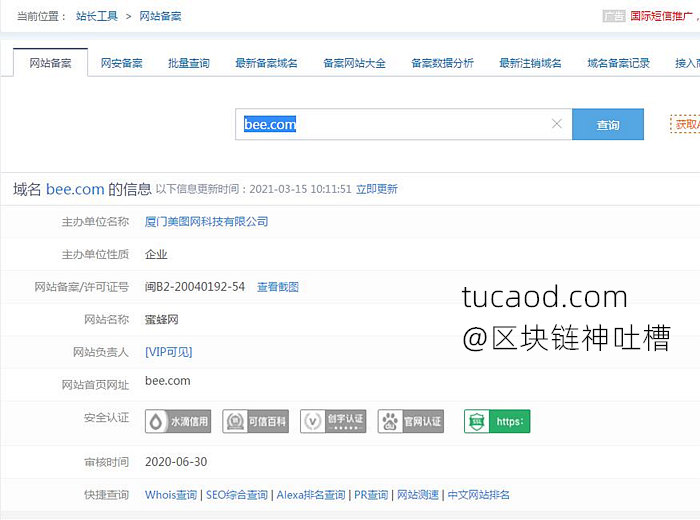Open the PR查询 quick link

371,495
